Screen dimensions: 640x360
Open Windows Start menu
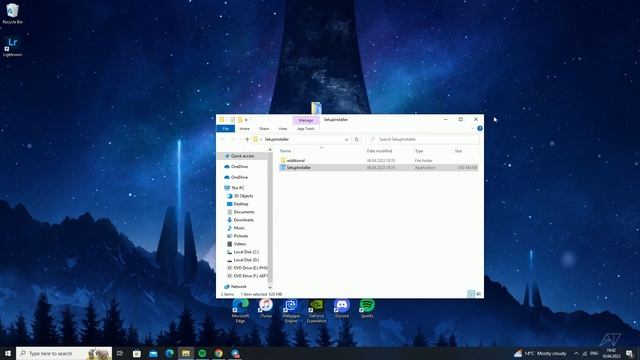tap(7, 353)
